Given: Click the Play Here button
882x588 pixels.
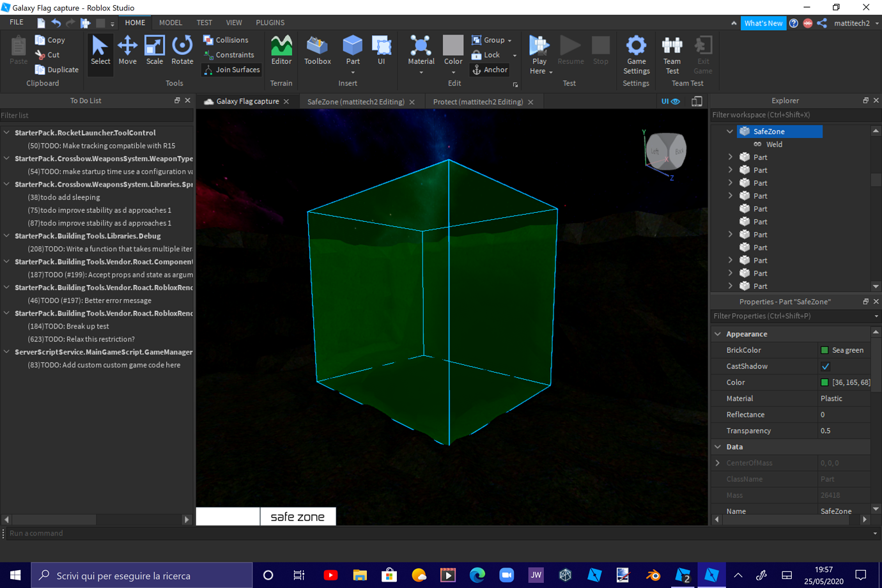Looking at the screenshot, I should [x=539, y=53].
